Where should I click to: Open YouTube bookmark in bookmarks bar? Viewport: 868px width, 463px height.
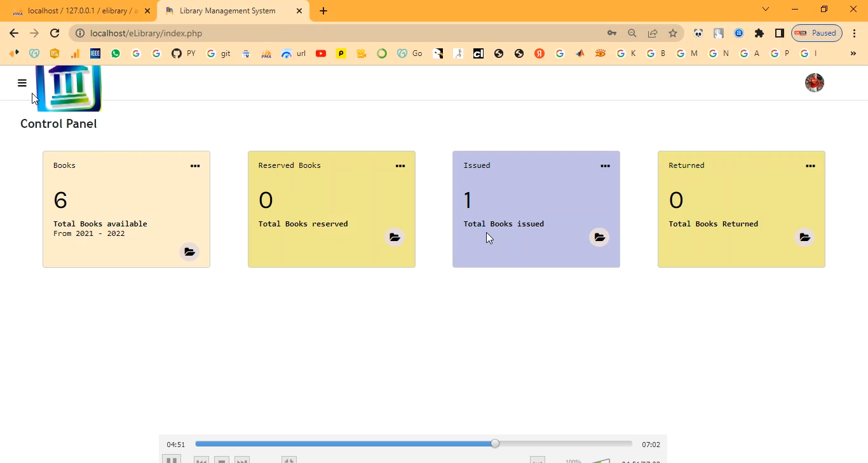pyautogui.click(x=321, y=54)
